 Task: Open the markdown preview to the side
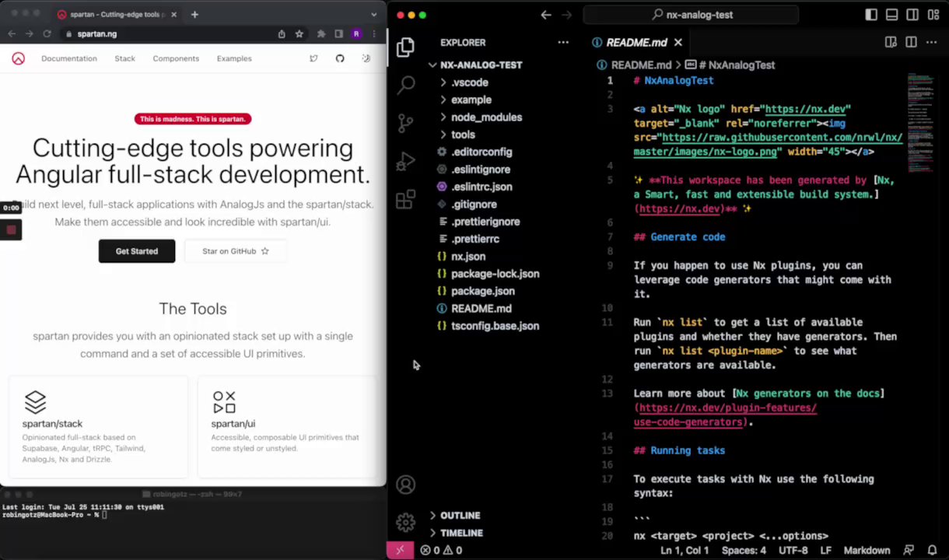891,42
